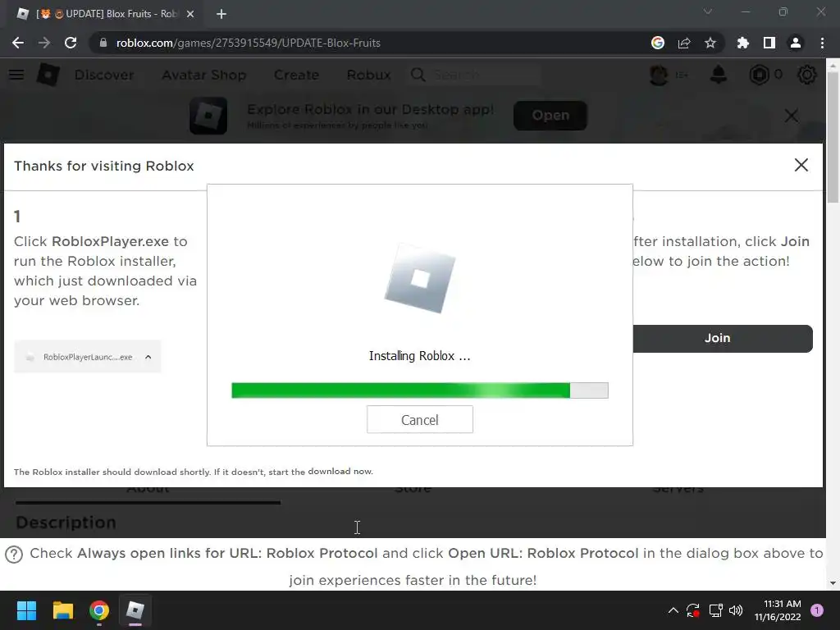The height and width of the screenshot is (630, 840).
Task: Open Chrome from taskbar
Action: (99, 610)
